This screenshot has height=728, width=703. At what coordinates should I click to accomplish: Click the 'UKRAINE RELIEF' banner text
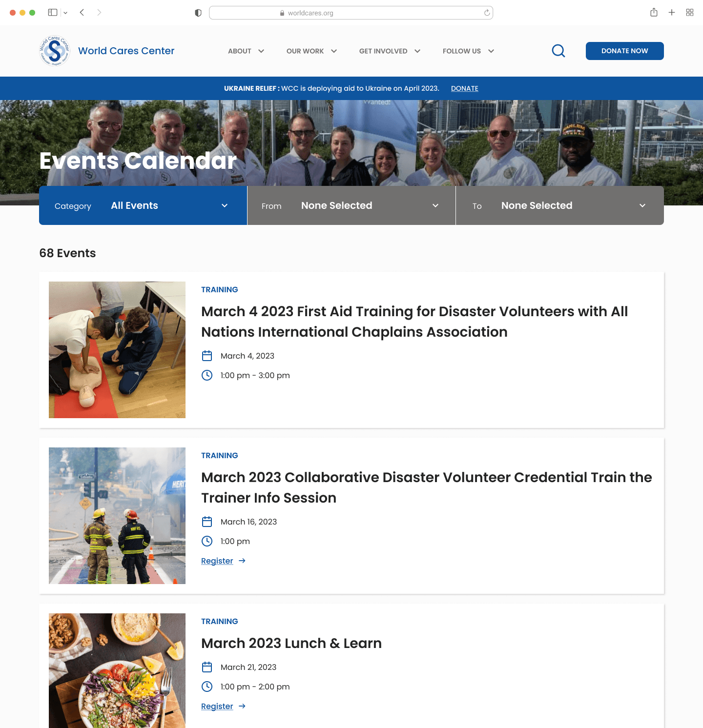coord(251,88)
